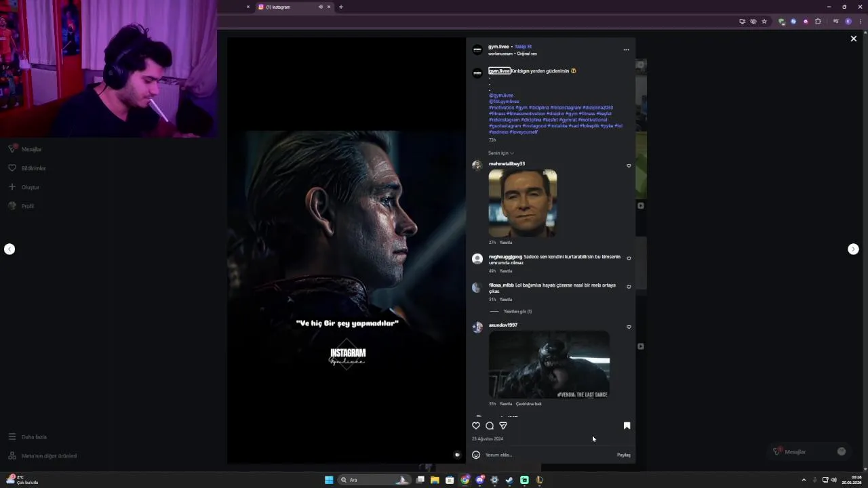This screenshot has width=868, height=488.
Task: Open the #motivation hashtag
Action: click(502, 108)
